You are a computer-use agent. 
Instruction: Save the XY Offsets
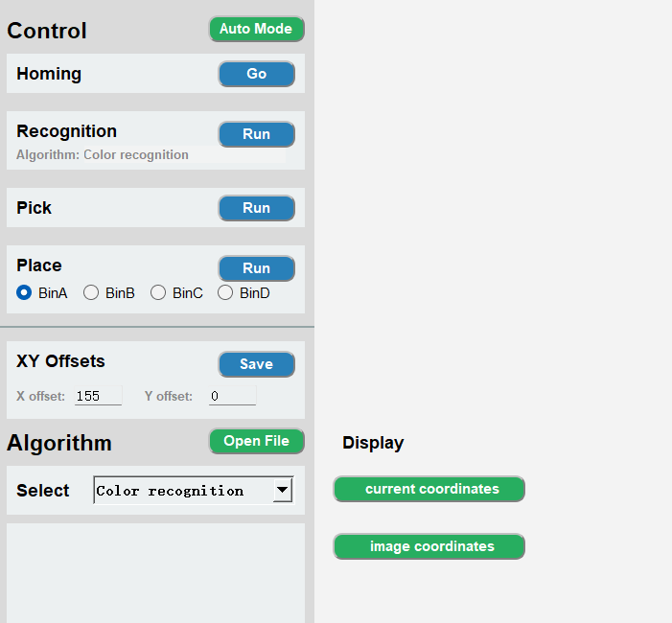(256, 364)
